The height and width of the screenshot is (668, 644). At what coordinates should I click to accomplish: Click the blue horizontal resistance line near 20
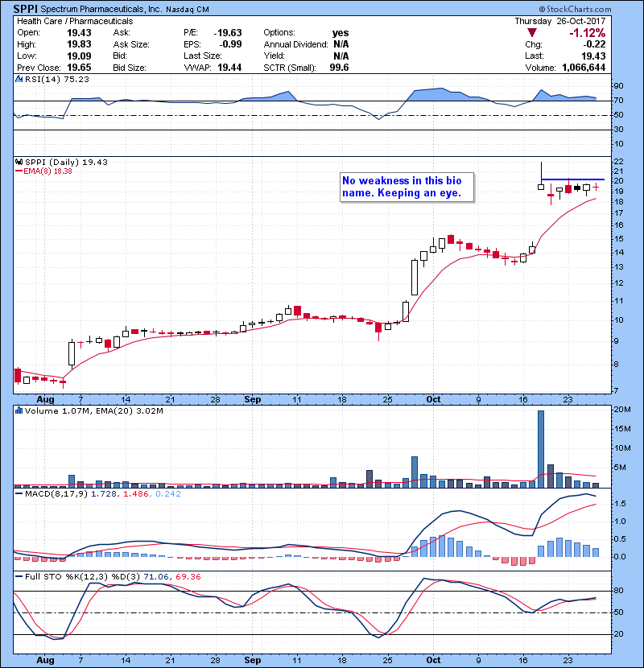[572, 179]
